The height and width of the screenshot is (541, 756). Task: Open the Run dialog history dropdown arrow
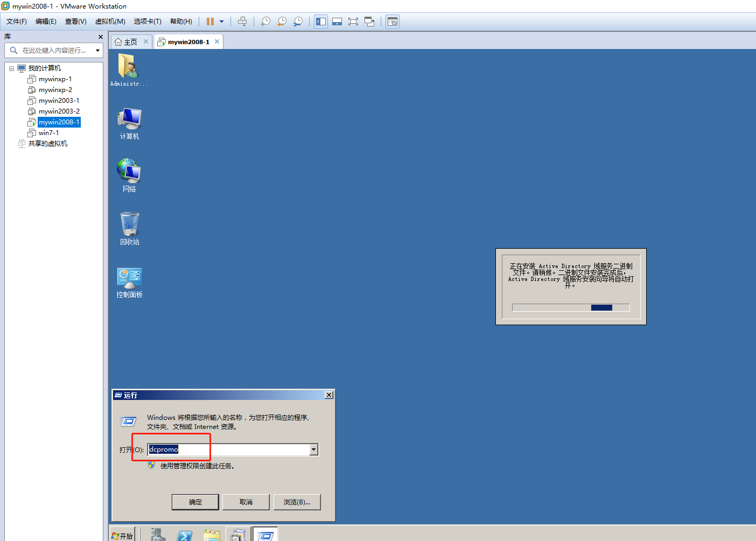pyautogui.click(x=314, y=449)
